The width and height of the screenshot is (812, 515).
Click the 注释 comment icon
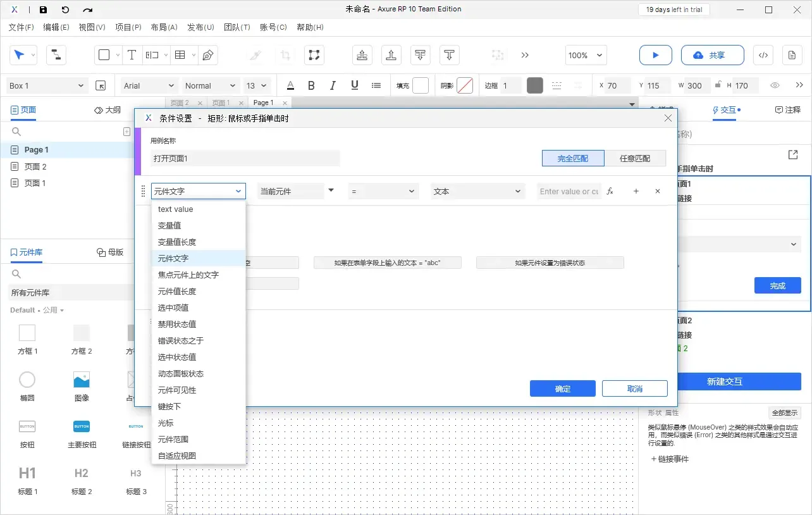point(788,110)
